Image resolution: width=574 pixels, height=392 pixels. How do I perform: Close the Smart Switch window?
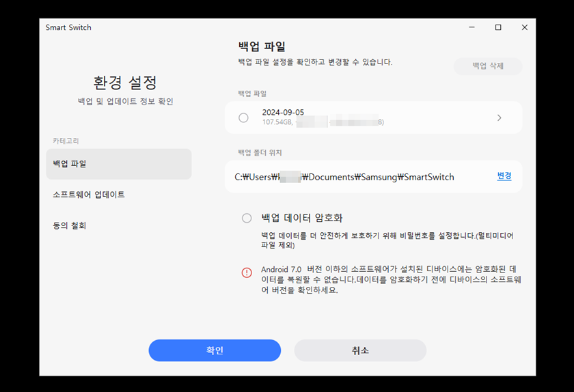coord(525,27)
